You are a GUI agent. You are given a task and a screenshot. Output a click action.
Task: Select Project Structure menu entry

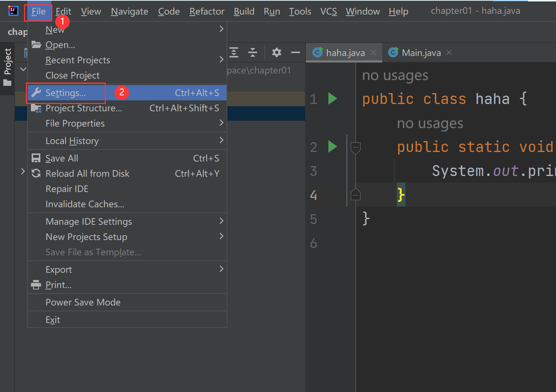[x=84, y=108]
